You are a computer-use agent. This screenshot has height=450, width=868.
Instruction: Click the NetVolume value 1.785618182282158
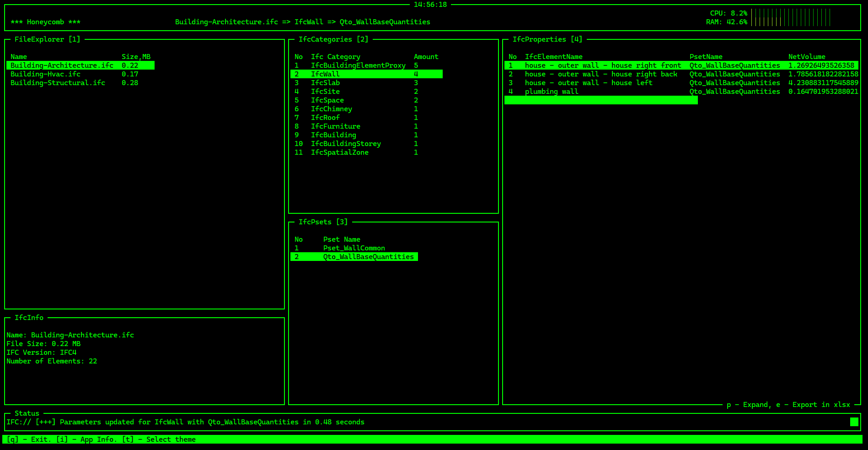823,74
